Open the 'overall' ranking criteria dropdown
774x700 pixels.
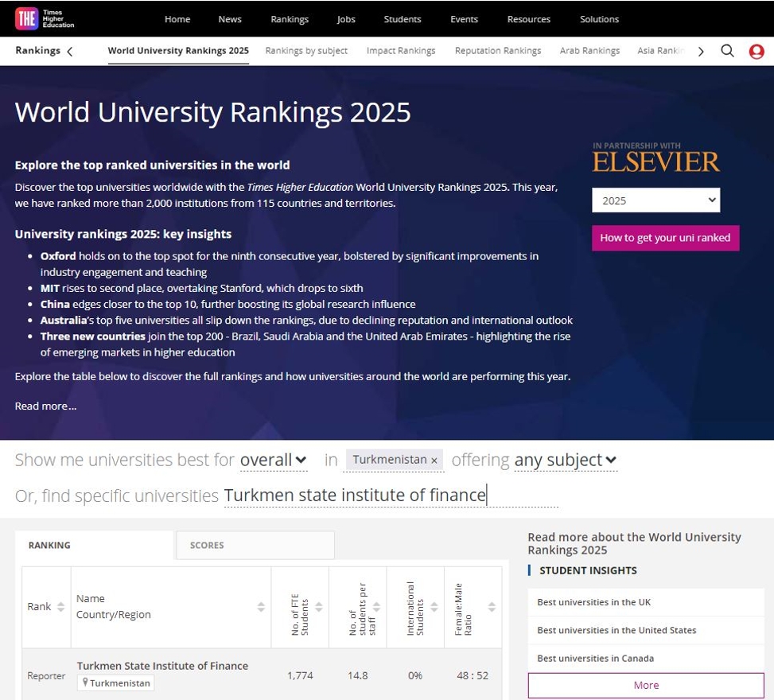(273, 459)
